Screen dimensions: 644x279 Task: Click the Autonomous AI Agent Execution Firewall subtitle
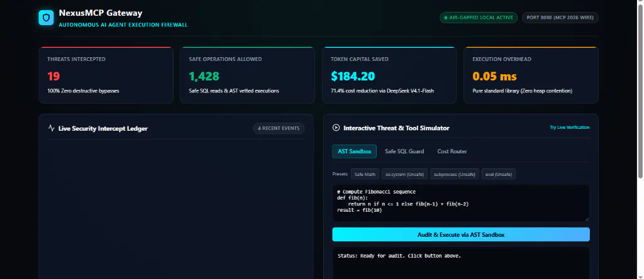[x=123, y=25]
